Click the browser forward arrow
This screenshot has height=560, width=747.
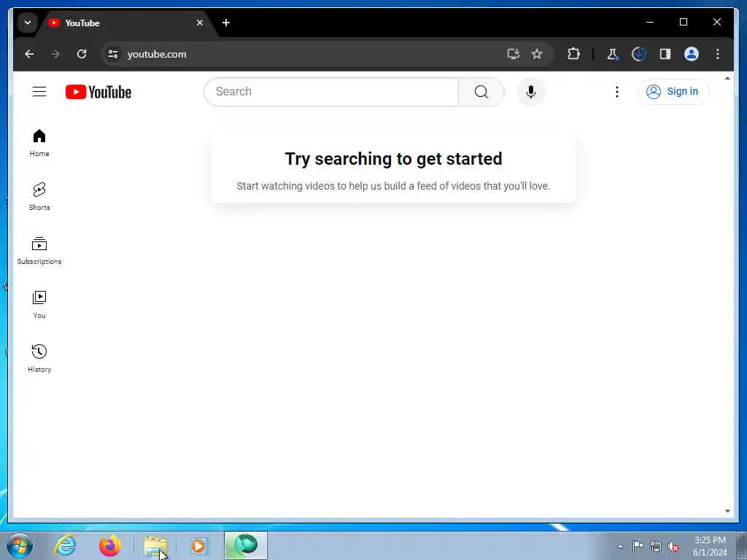click(x=55, y=54)
